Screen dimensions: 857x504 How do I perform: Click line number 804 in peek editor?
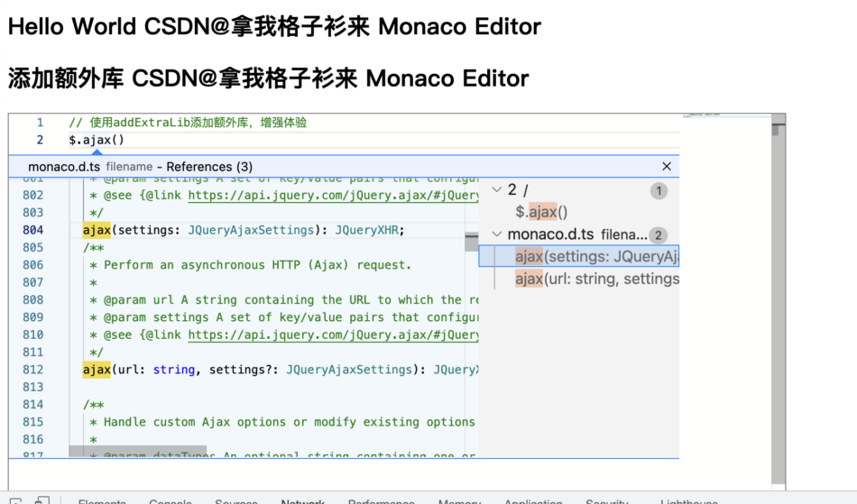[x=32, y=230]
